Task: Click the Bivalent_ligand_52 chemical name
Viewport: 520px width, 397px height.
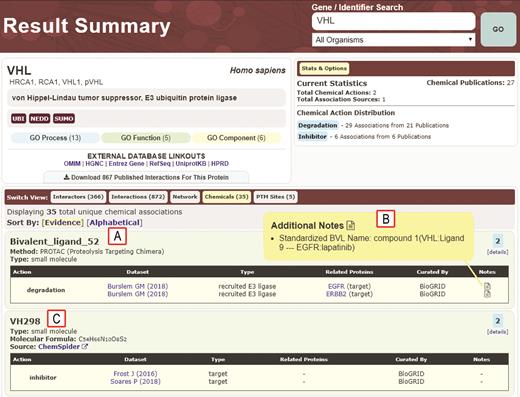Action: coord(54,241)
